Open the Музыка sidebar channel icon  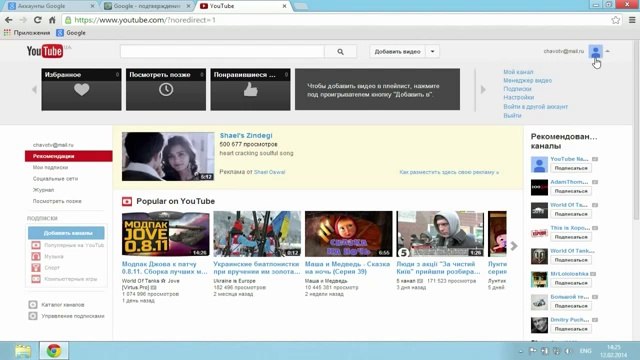tap(36, 256)
